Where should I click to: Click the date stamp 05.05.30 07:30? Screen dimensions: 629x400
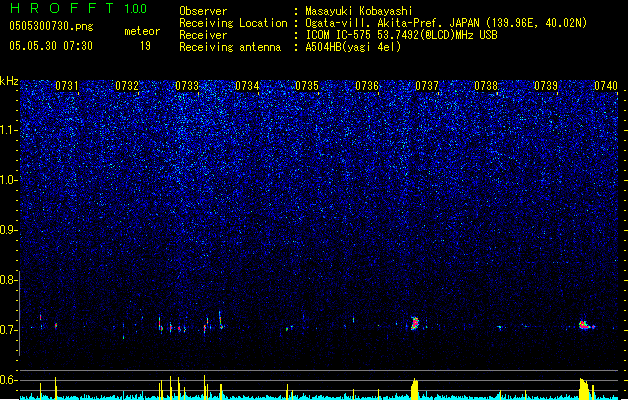(x=51, y=46)
